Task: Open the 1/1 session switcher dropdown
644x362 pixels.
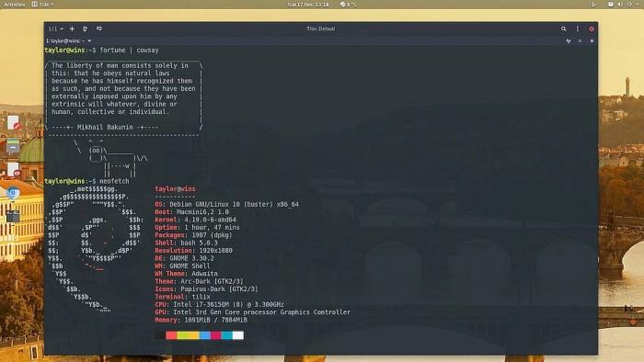Action: (x=56, y=28)
